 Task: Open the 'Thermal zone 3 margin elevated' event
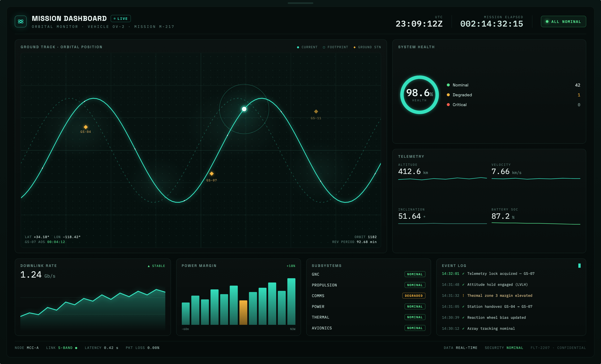pyautogui.click(x=511, y=296)
